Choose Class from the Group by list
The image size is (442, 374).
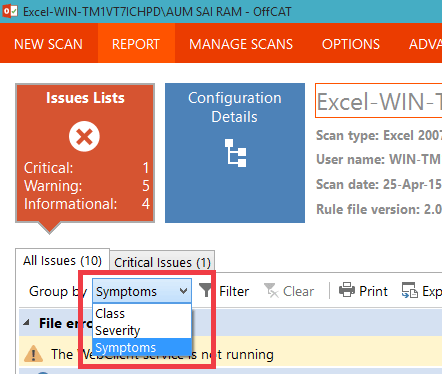tap(142, 313)
